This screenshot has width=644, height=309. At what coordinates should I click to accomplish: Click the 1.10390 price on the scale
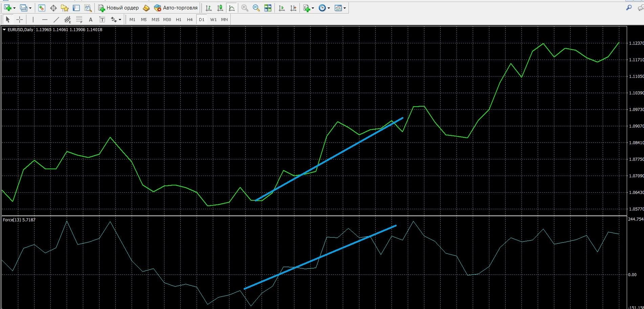(x=636, y=93)
